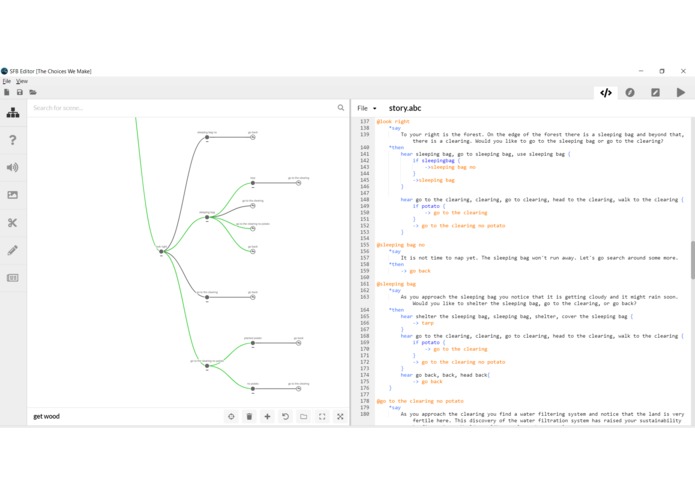Viewport: 695px width, 494px height.
Task: Open the scissors snippets sidebar panel
Action: point(13,222)
